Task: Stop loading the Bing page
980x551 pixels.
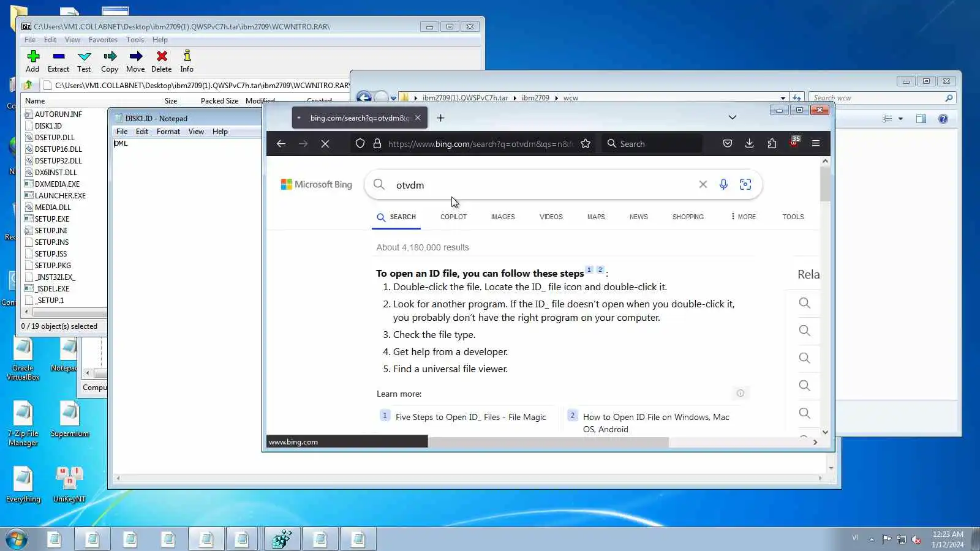Action: point(325,143)
